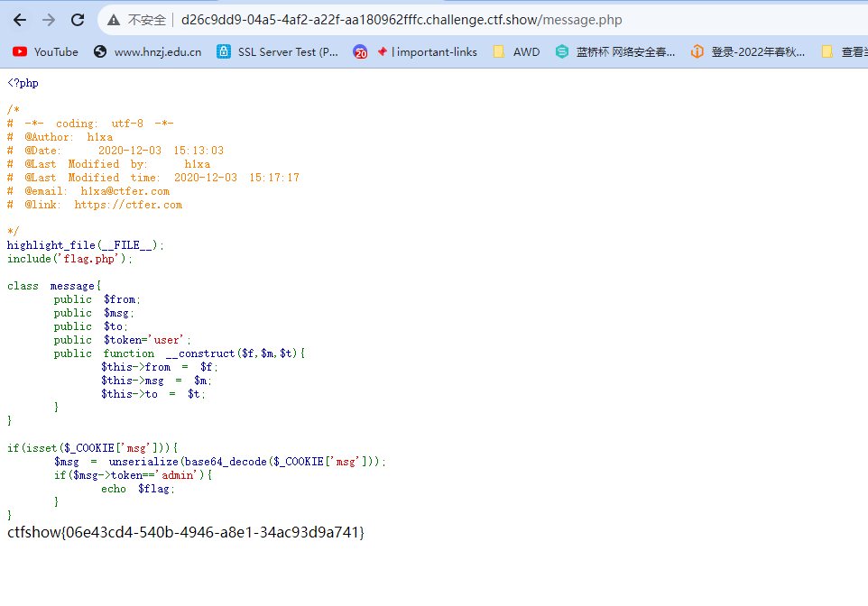Click the teal 蓝桥杯 bookmark icon

pos(562,51)
